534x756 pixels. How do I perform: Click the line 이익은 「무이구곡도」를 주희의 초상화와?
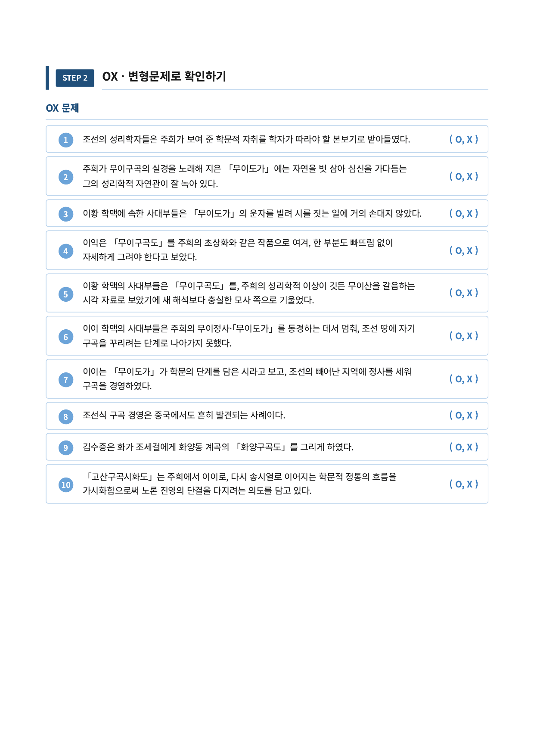point(238,243)
